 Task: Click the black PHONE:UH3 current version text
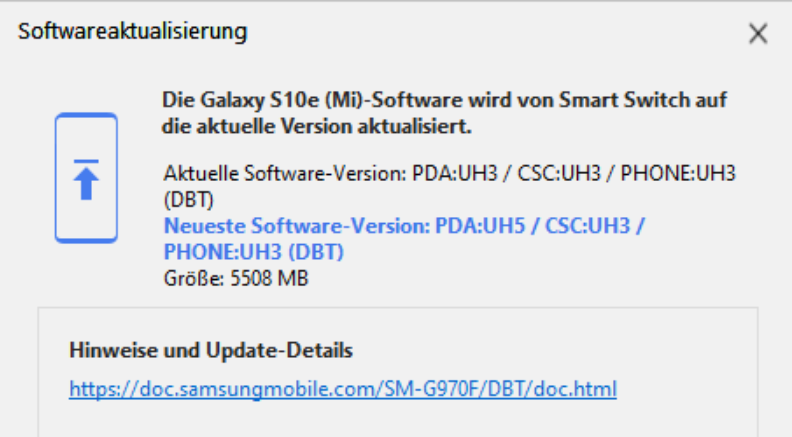click(678, 173)
